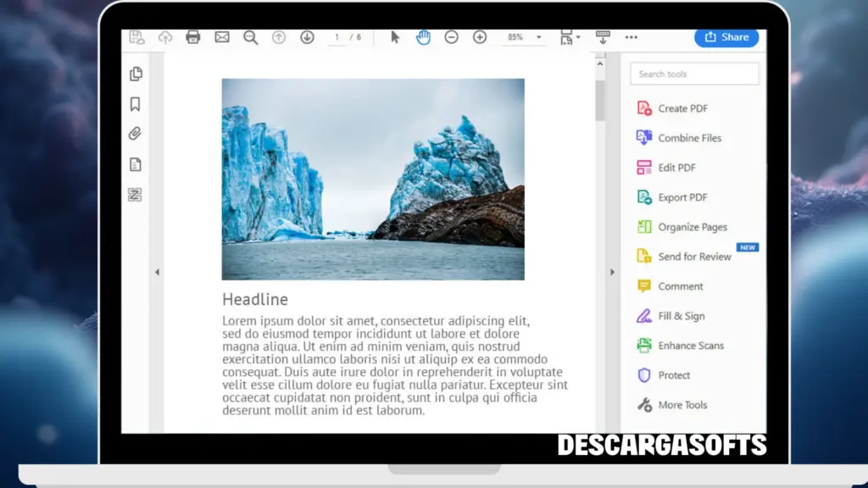Open the Fill & Sign tool
The height and width of the screenshot is (488, 868).
682,315
